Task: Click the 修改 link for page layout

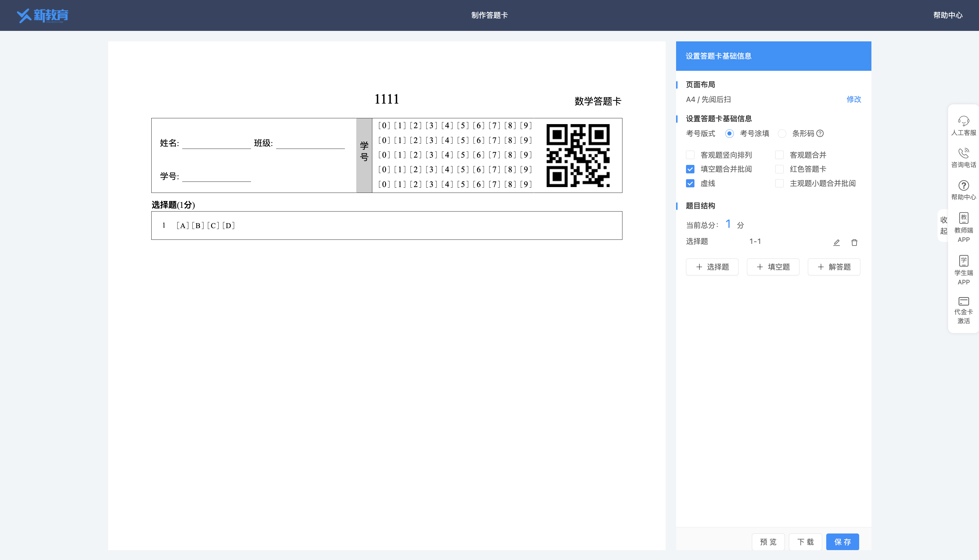Action: [x=853, y=99]
